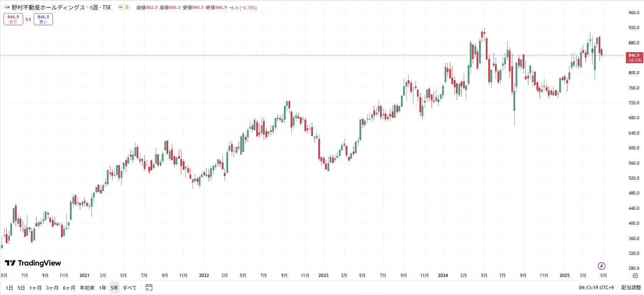Click the 960.0 price axis label
This screenshot has width=644, height=295.
[634, 13]
